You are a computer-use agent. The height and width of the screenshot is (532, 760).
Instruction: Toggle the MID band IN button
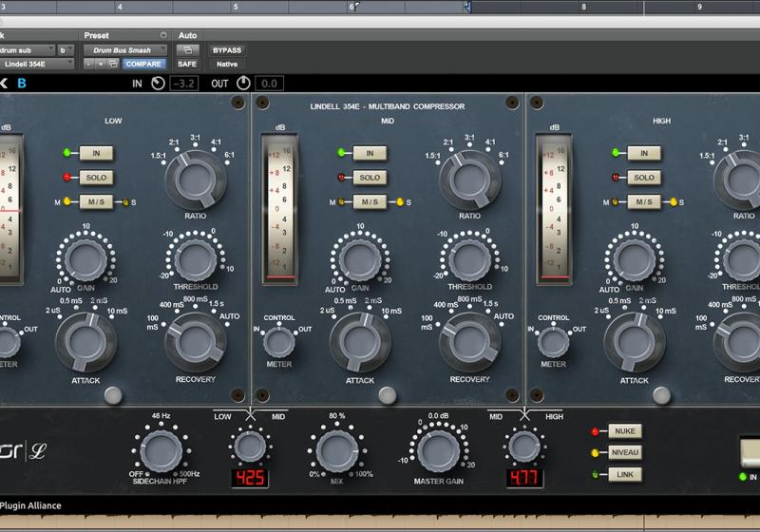370,153
